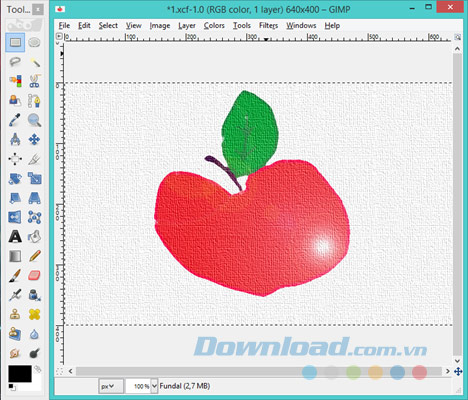The height and width of the screenshot is (400, 468).
Task: Toggle zoom-on-resize button above the vertical scrollbar
Action: 458,37
